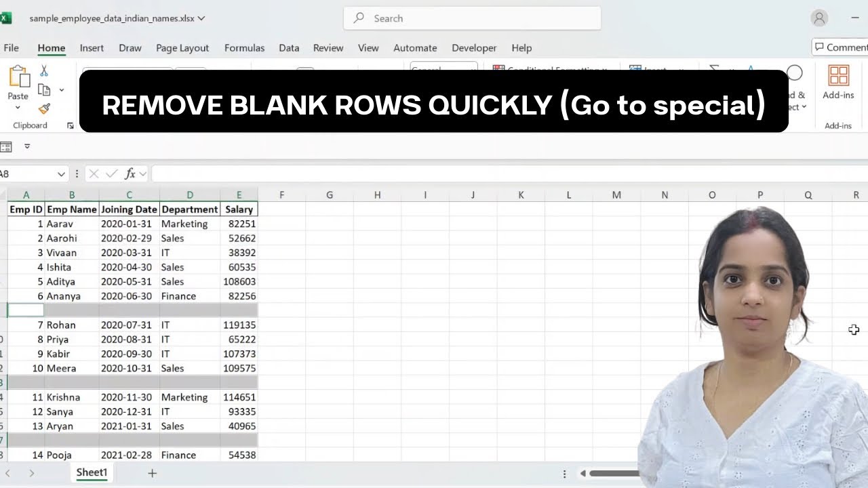Click the cell with name 'Vivaan'

coord(72,253)
